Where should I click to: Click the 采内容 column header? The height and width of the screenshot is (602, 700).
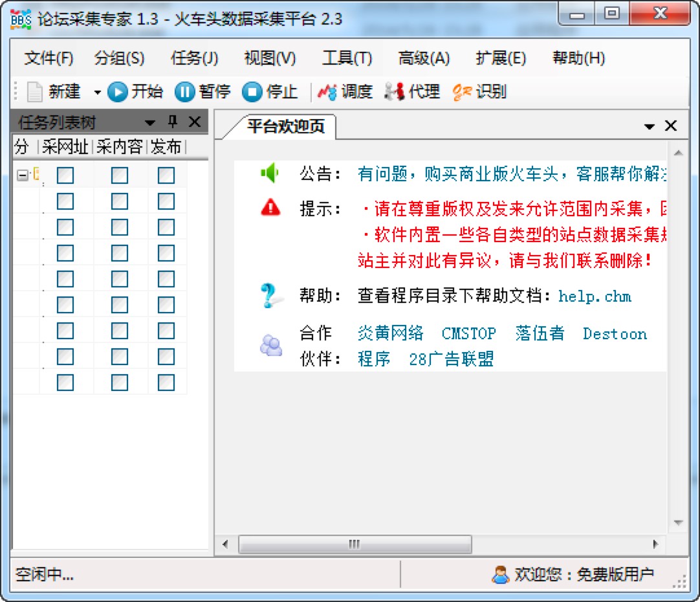coord(120,146)
